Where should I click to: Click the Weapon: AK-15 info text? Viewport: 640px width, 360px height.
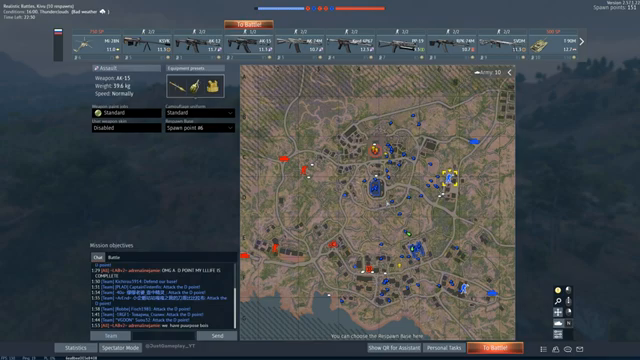point(113,78)
